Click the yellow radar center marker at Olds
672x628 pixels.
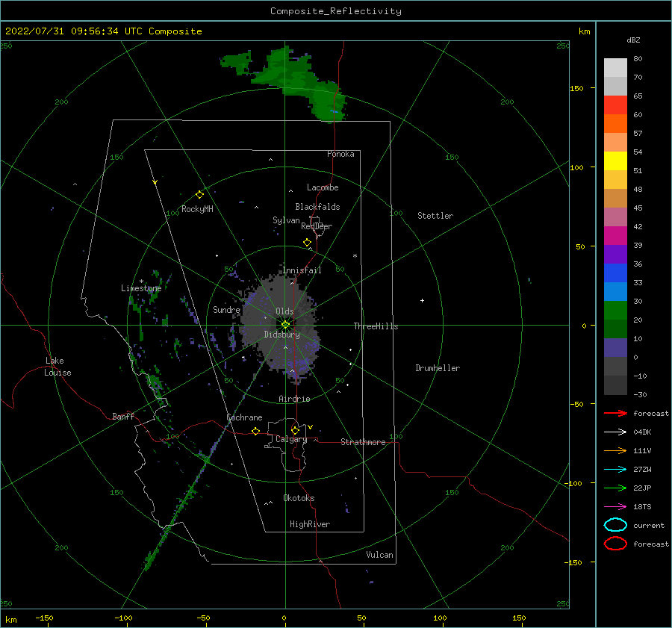tap(285, 325)
